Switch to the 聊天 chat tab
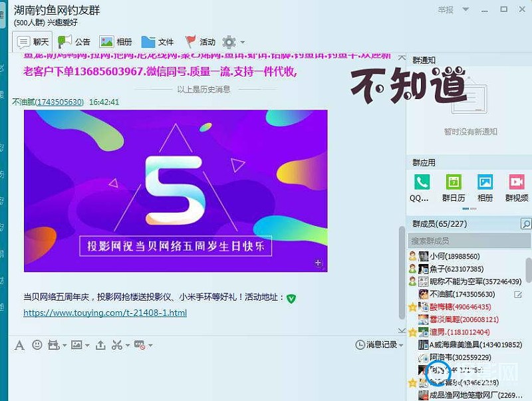Image resolution: width=532 pixels, height=401 pixels. (x=33, y=42)
